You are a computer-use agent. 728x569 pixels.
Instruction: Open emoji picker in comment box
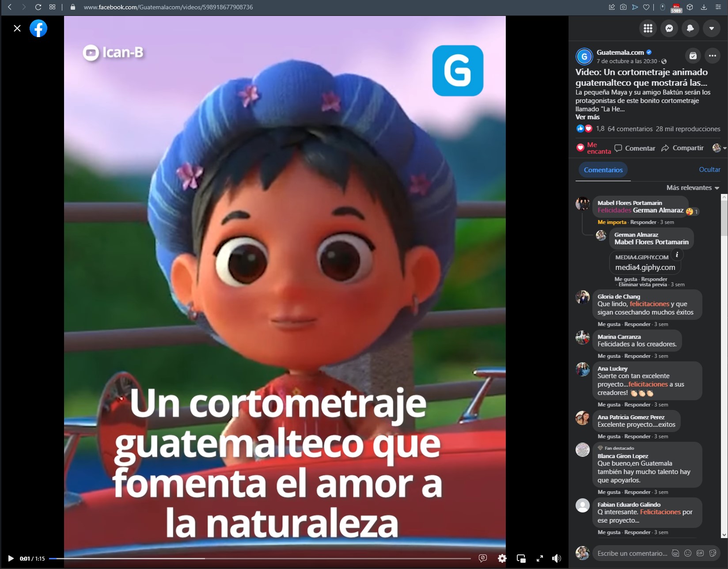coord(687,553)
